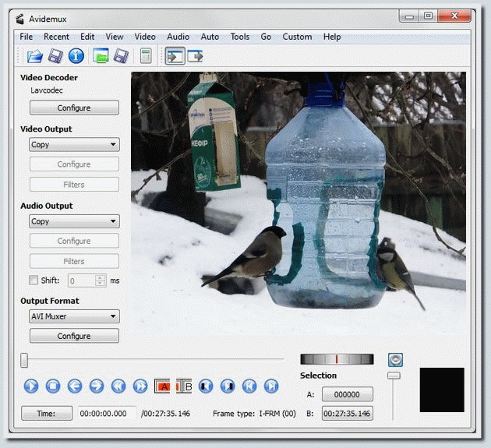Open the Recent menu
The height and width of the screenshot is (448, 491).
tap(56, 37)
